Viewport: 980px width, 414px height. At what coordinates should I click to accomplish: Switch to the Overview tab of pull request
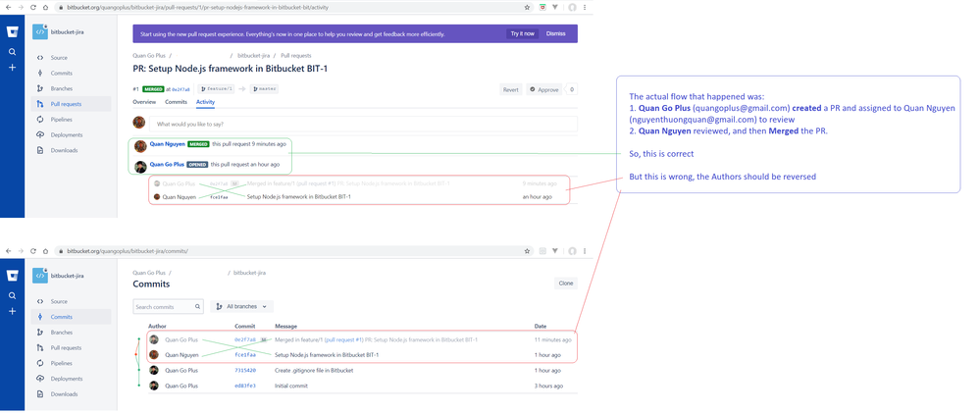pyautogui.click(x=144, y=102)
